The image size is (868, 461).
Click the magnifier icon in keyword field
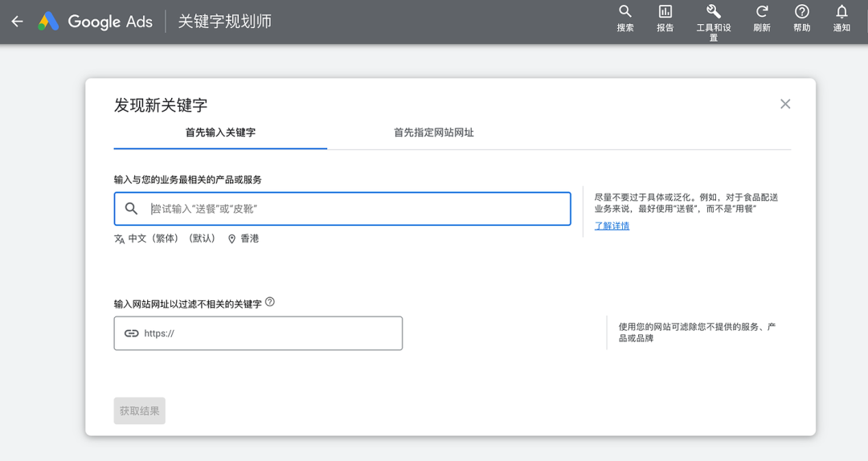(x=131, y=209)
